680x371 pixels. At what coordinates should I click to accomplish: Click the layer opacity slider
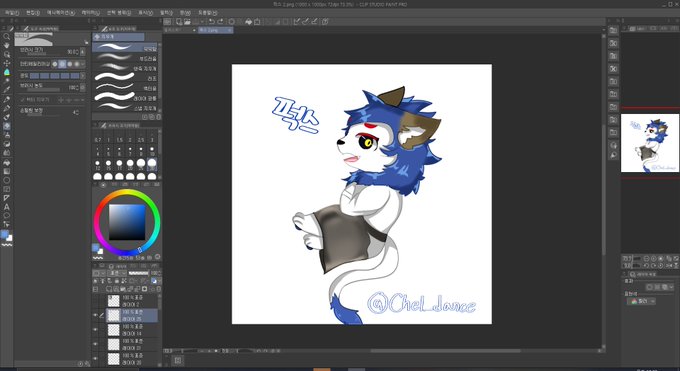point(139,273)
